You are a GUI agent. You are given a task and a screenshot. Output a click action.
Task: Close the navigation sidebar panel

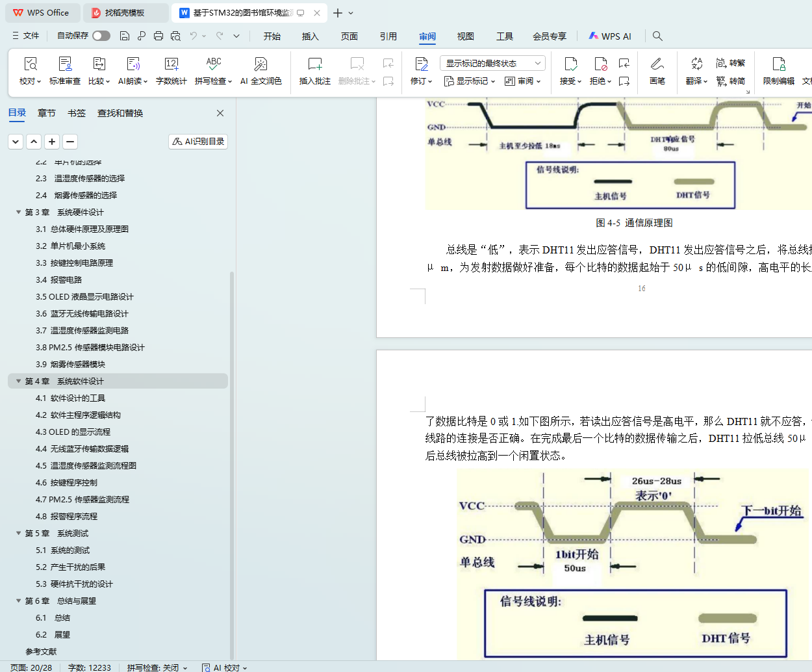pyautogui.click(x=220, y=113)
